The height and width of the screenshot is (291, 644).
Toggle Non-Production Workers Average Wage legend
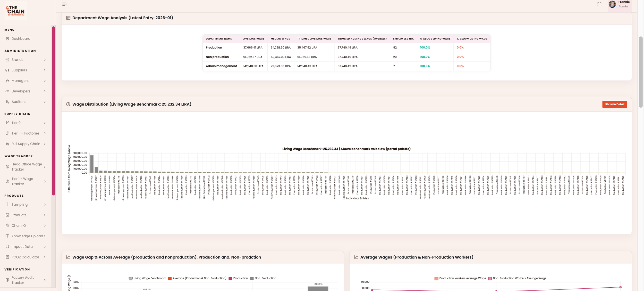tap(517, 278)
